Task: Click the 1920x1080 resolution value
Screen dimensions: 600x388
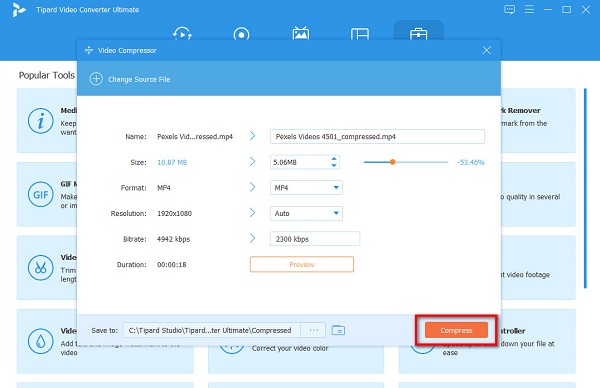Action: 174,213
